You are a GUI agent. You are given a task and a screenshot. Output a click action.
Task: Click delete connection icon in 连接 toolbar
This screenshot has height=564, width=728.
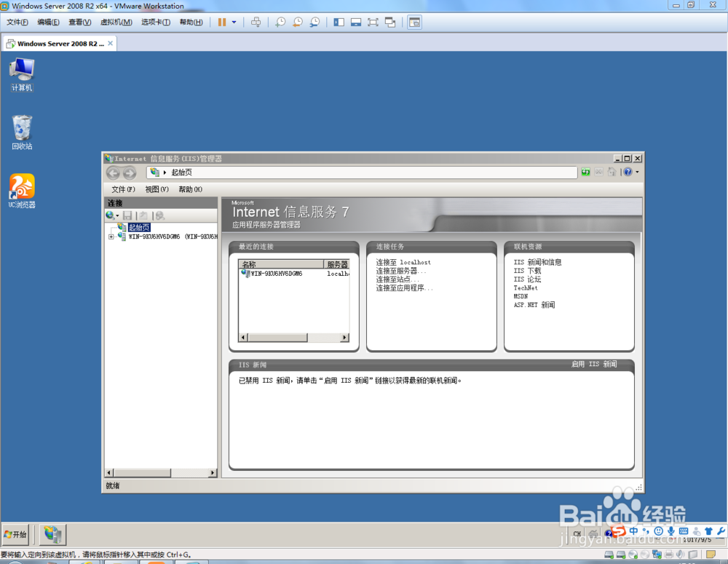pos(159,215)
